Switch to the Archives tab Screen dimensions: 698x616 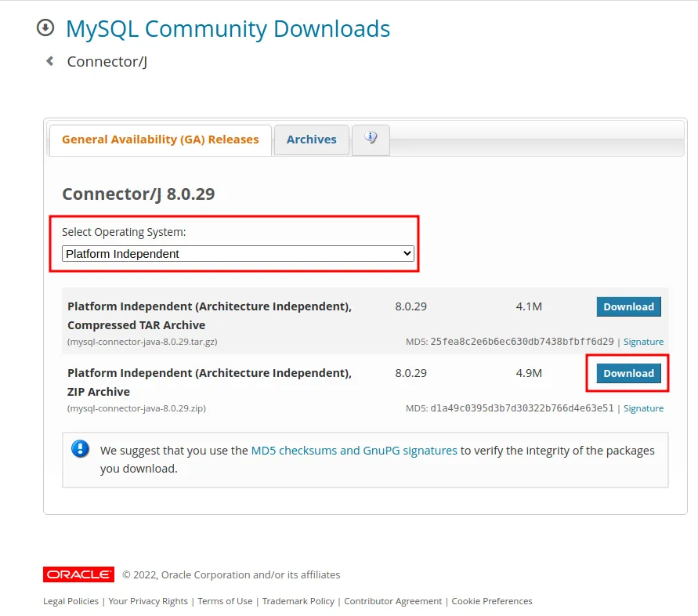[x=311, y=140]
